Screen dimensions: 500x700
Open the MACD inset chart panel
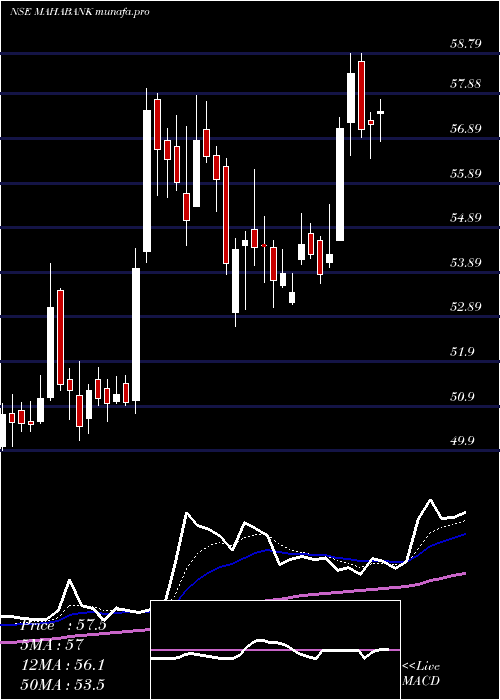click(x=275, y=650)
